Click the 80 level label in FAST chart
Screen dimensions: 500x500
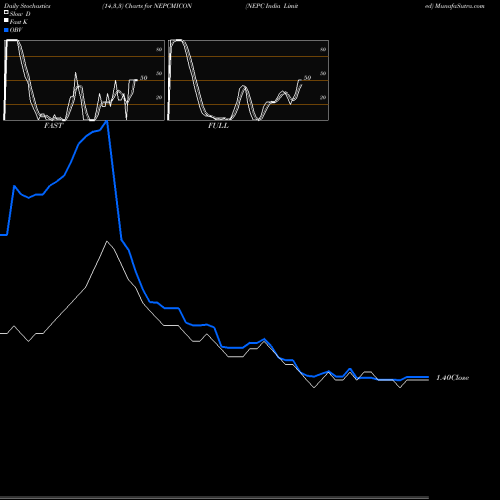[159, 49]
